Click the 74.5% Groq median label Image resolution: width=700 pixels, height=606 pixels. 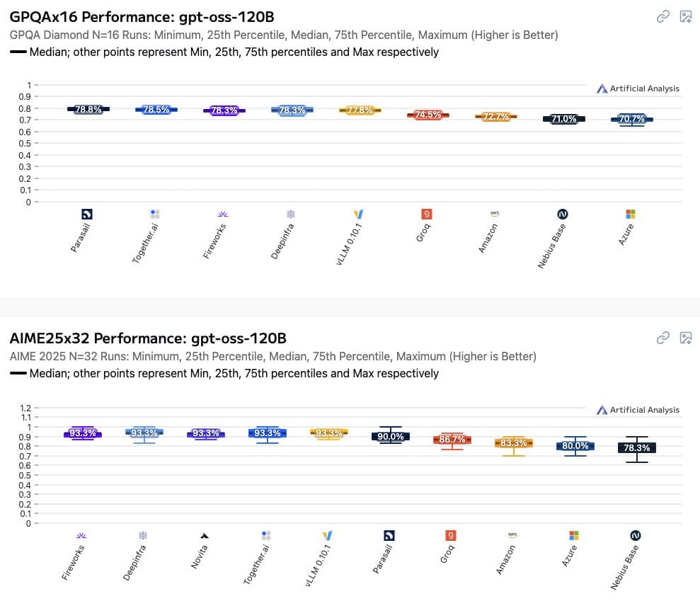tap(428, 115)
